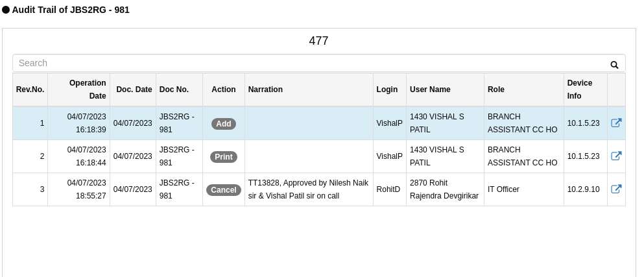Select the TT13828 narration cell
This screenshot has height=277, width=644.
coord(309,189)
